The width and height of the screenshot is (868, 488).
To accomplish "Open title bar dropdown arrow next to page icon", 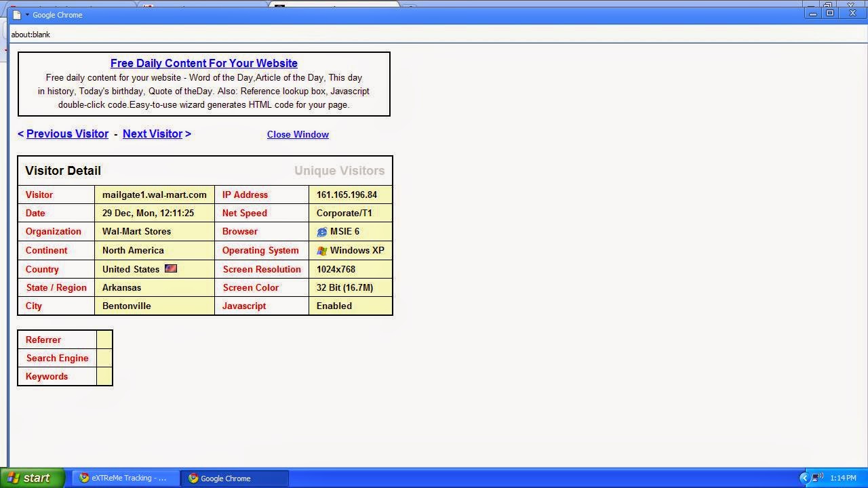I will point(27,15).
